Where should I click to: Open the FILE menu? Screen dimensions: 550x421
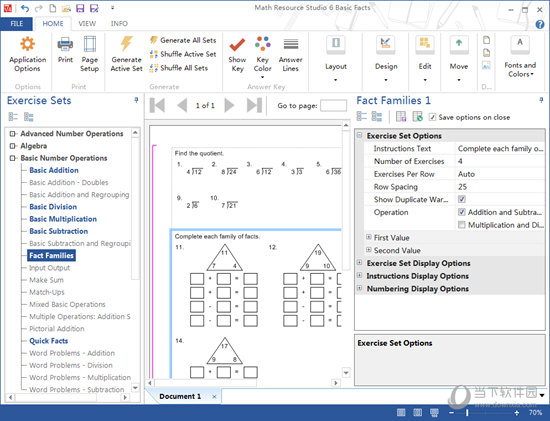point(16,24)
